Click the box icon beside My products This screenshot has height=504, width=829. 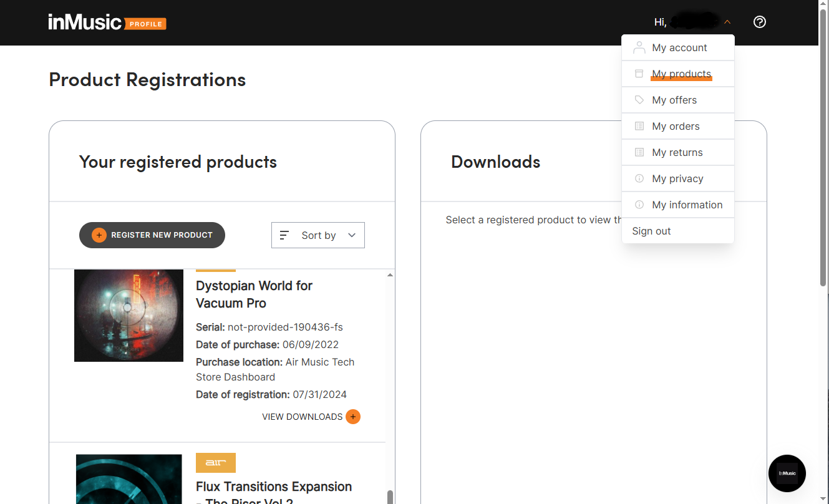(639, 74)
